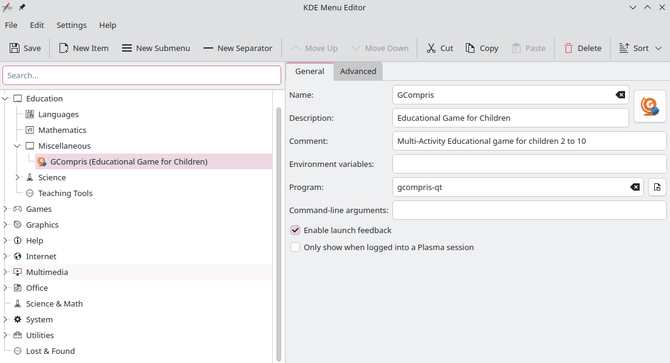
Task: Click the GCompris icon in the tree
Action: 41,162
